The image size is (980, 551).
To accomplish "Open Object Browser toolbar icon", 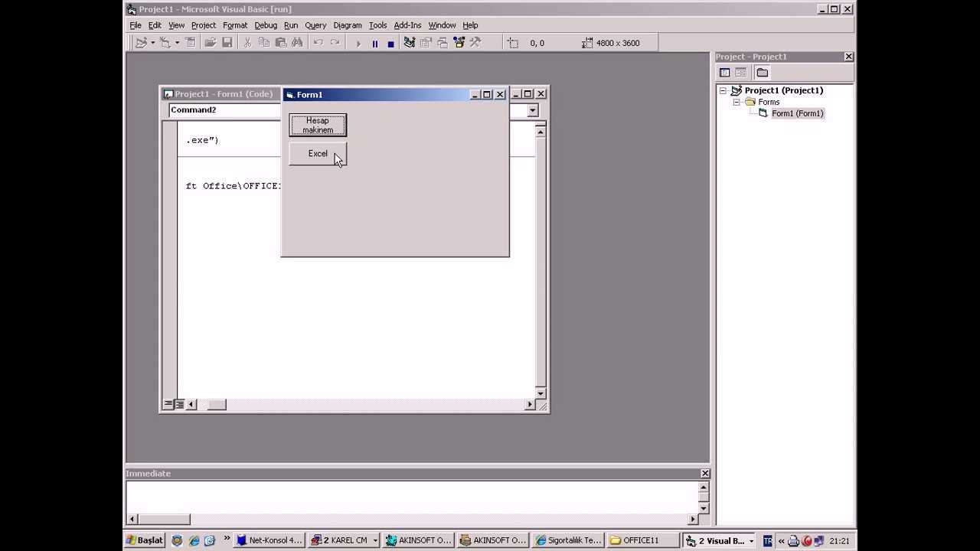I will [459, 43].
